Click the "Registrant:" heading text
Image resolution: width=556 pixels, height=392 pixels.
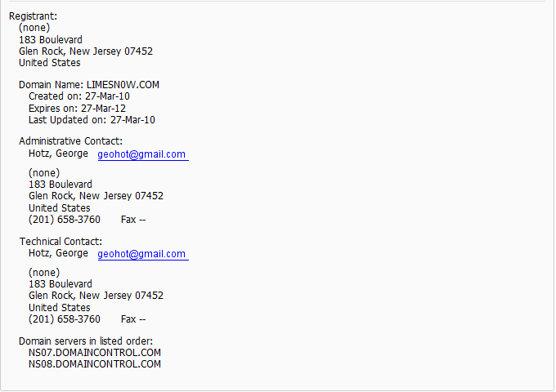[33, 16]
